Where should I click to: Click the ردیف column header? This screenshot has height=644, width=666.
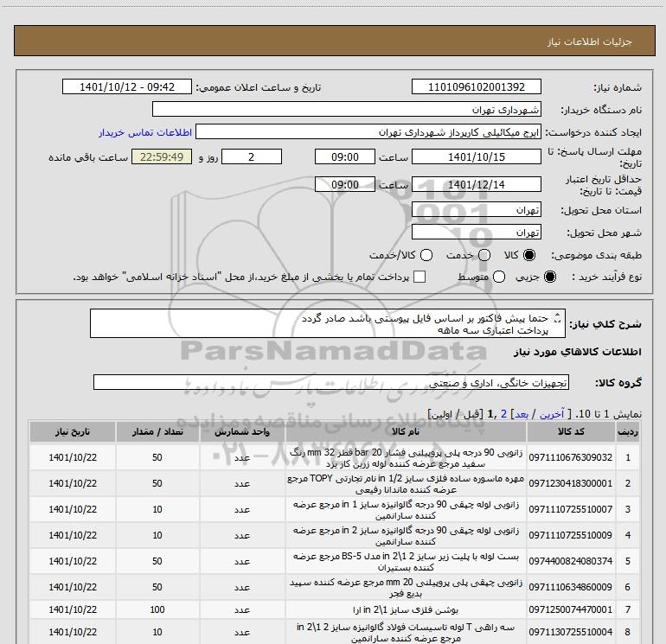(x=627, y=431)
